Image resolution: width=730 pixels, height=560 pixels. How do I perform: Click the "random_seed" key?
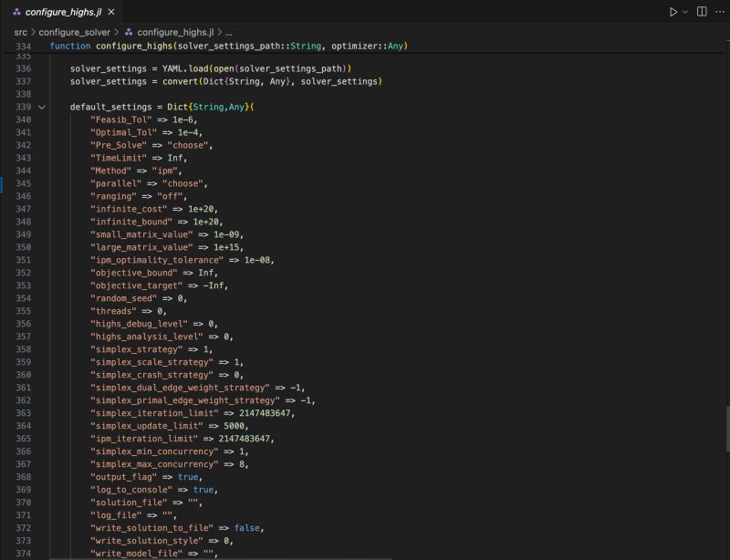(x=123, y=298)
